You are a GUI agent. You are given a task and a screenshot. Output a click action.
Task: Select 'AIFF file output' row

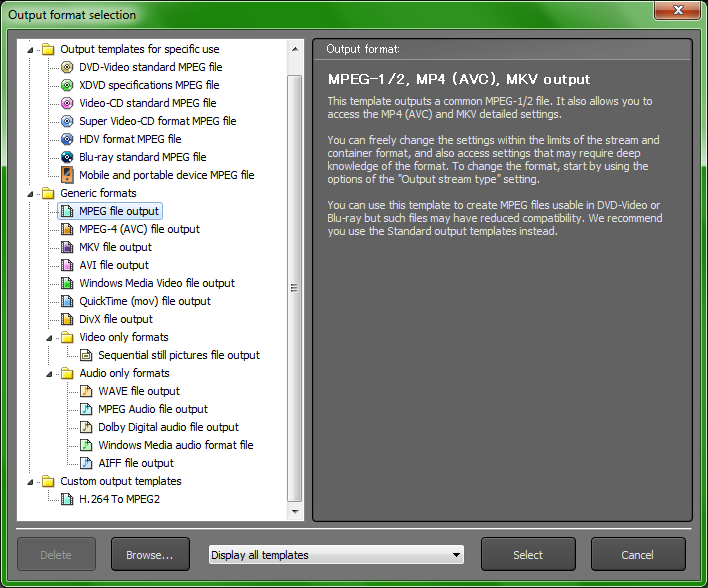(x=136, y=463)
